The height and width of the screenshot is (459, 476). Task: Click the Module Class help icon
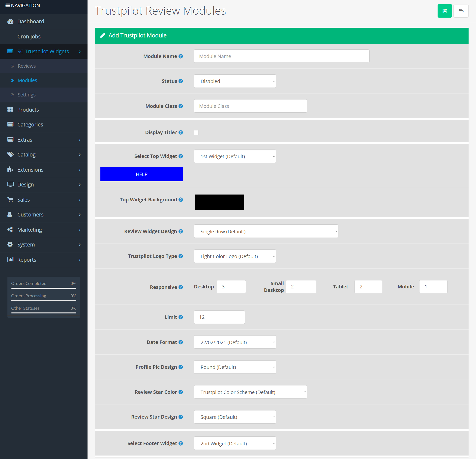181,106
